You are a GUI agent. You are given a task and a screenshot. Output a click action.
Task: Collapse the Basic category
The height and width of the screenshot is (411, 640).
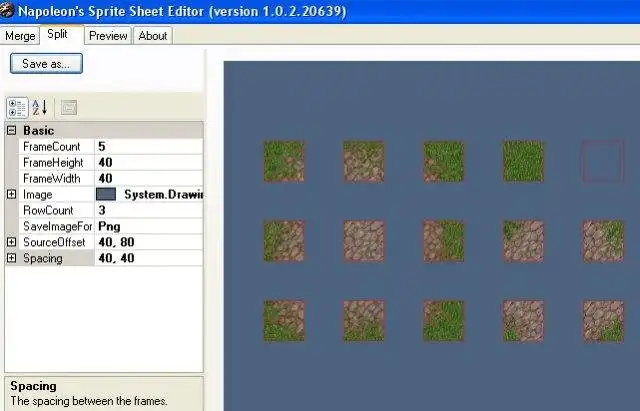(11, 131)
